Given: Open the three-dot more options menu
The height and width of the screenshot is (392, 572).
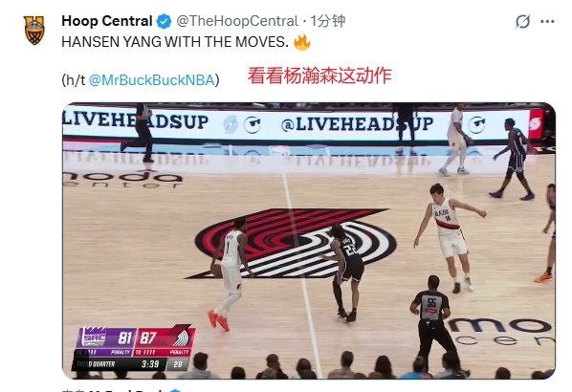Looking at the screenshot, I should tap(547, 22).
